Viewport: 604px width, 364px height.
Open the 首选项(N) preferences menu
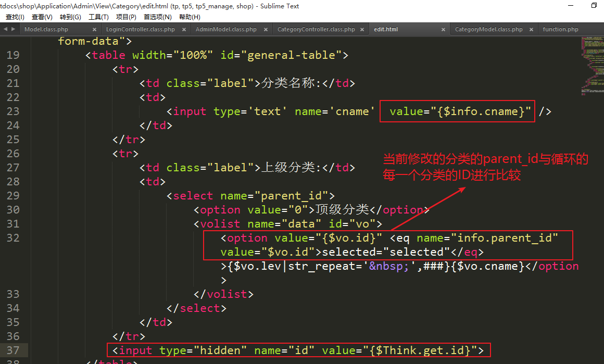coord(157,17)
